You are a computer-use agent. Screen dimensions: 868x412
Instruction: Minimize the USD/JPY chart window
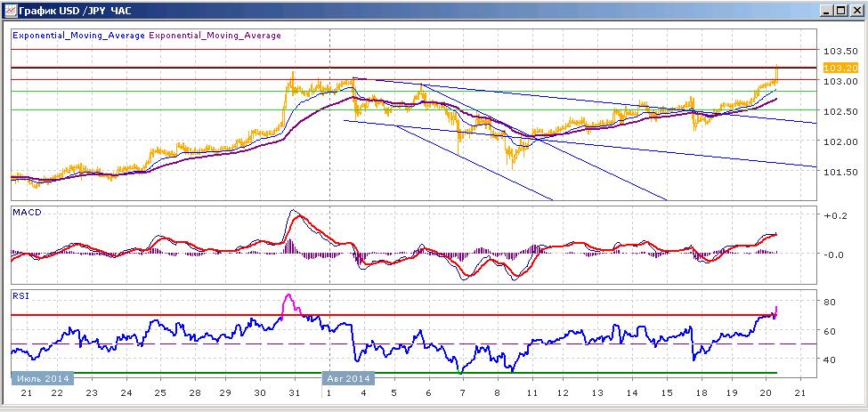828,10
